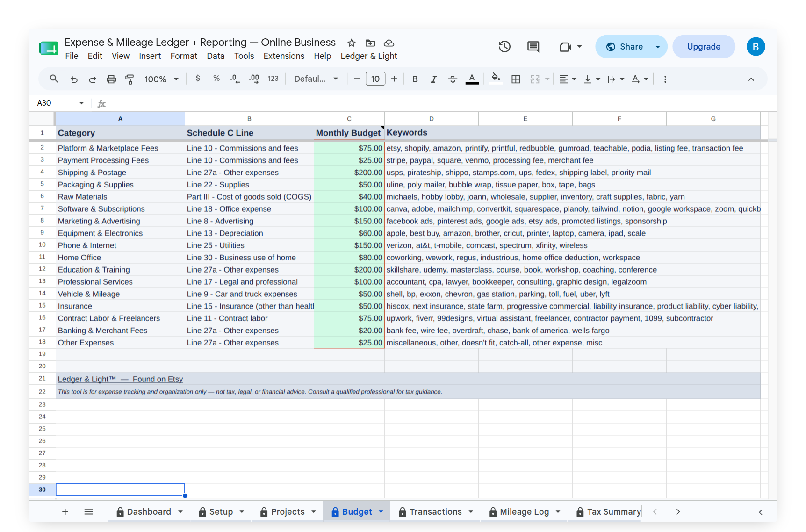Open the side panel chevron at bottom right
This screenshot has width=806, height=532.
click(x=761, y=512)
